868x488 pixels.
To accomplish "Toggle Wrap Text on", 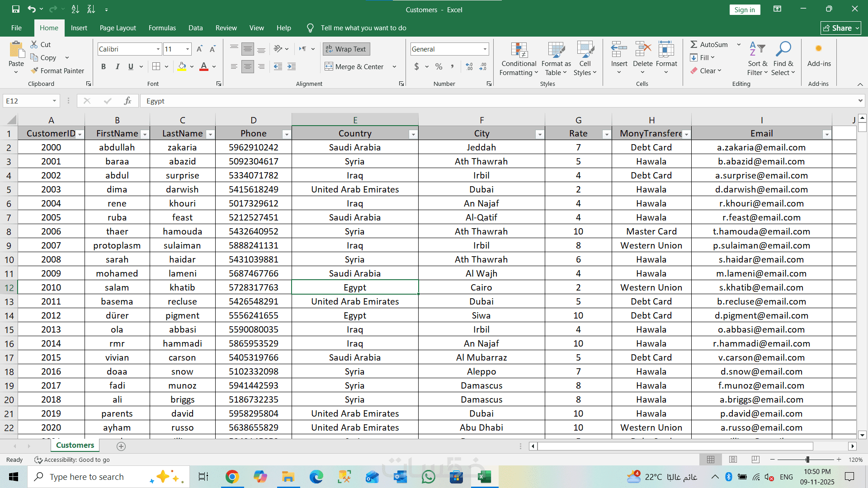I will [x=346, y=49].
